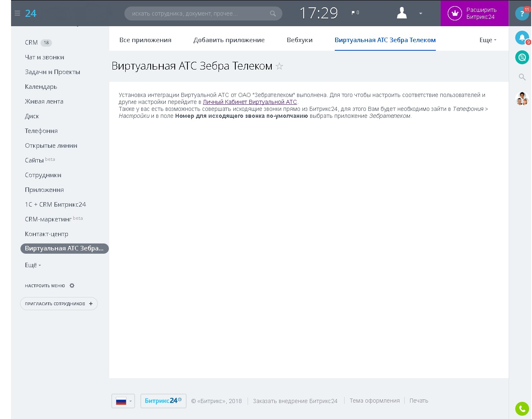Click the © «Битрикс», 2018 text
The height and width of the screenshot is (419, 532).
pyautogui.click(x=216, y=401)
